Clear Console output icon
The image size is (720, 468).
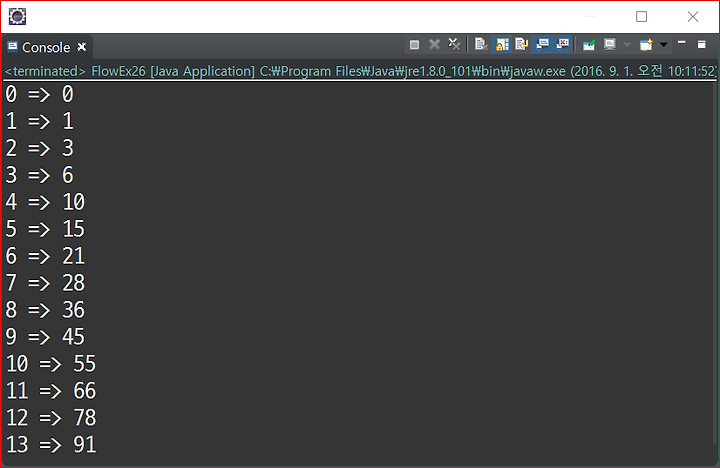pos(481,45)
